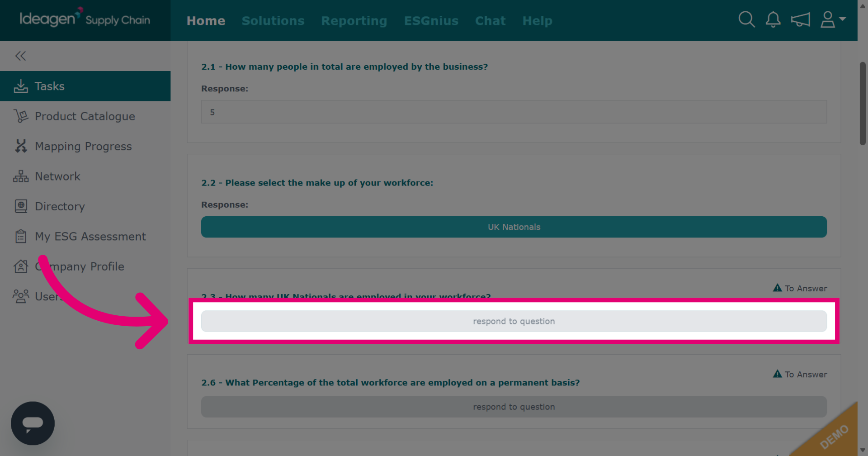Click the Product Catalogue trolley icon
The height and width of the screenshot is (456, 868).
21,116
